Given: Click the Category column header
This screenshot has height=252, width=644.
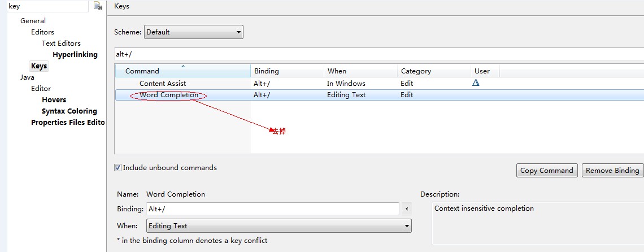Looking at the screenshot, I should (433, 71).
